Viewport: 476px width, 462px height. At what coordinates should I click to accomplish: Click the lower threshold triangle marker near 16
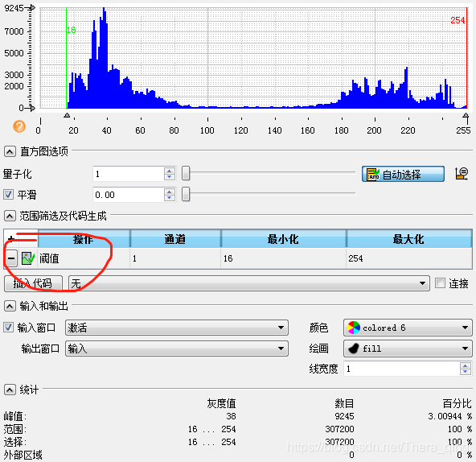pyautogui.click(x=67, y=115)
